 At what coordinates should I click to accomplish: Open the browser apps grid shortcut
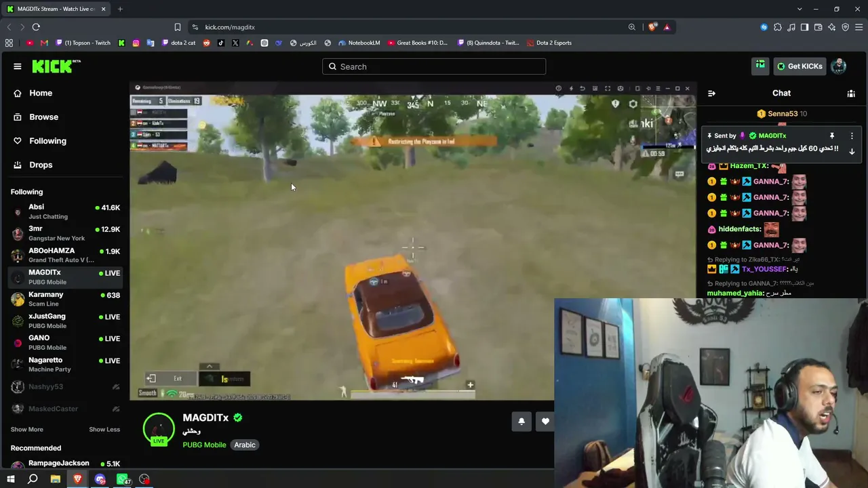9,43
